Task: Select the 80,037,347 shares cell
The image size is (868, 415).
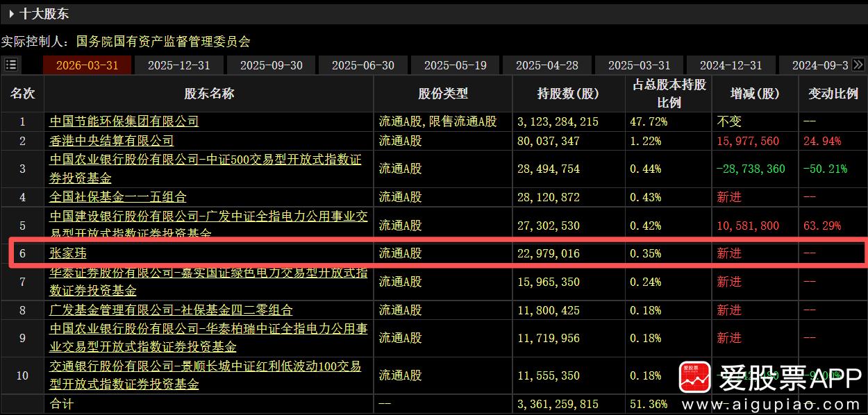Action: 549,141
